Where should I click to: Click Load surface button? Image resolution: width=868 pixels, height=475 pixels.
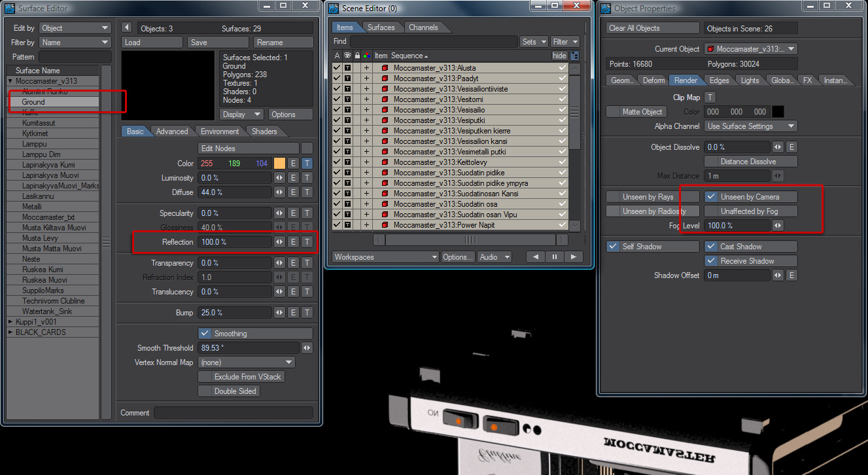(152, 43)
